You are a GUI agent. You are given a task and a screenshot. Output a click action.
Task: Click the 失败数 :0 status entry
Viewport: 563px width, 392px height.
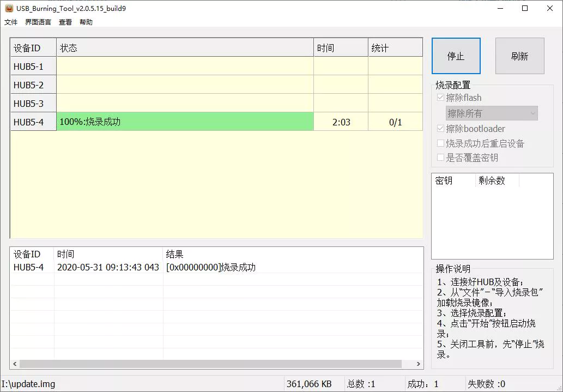(486, 384)
